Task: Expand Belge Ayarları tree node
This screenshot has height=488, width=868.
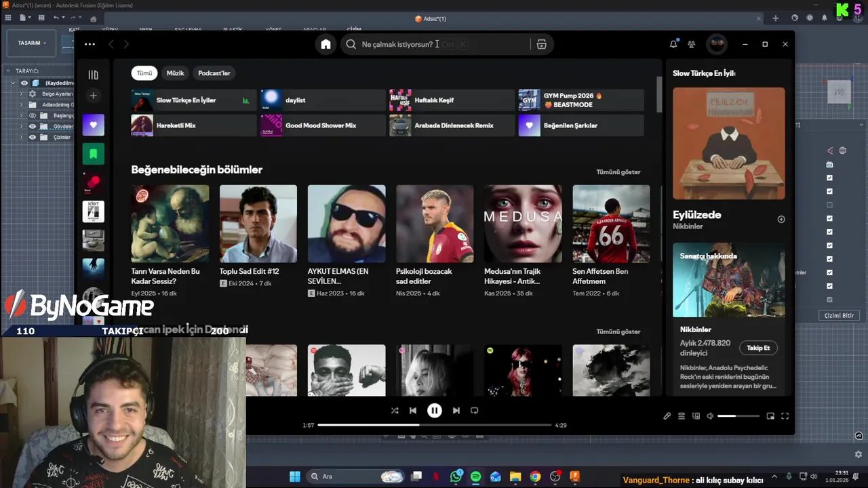Action: [21, 94]
